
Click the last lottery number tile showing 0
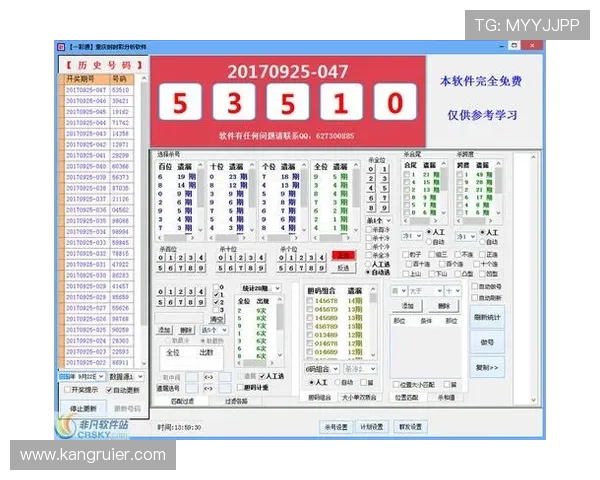(x=395, y=103)
